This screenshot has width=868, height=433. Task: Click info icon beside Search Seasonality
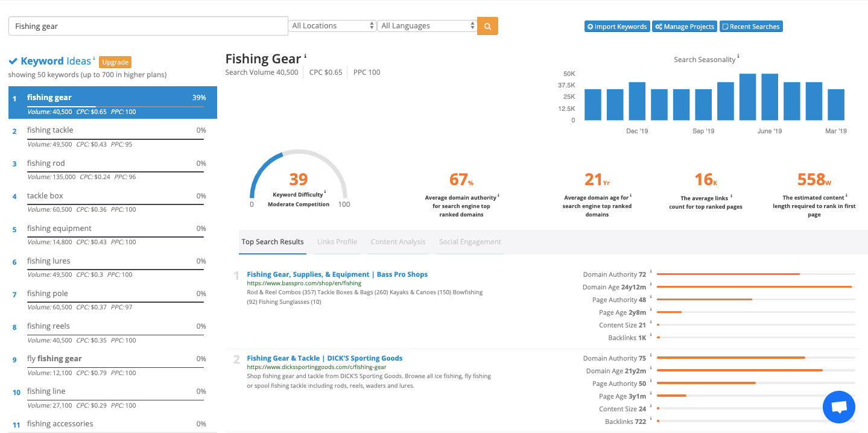point(738,57)
